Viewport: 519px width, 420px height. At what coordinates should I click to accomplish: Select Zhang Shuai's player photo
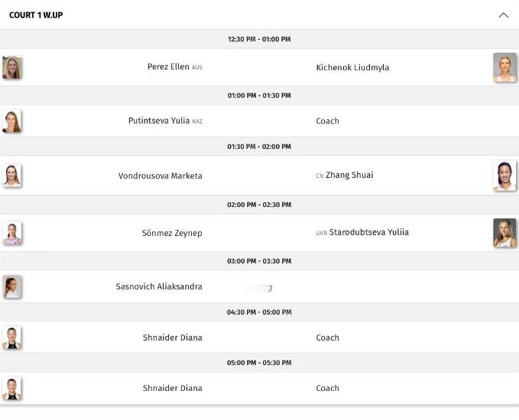(504, 176)
